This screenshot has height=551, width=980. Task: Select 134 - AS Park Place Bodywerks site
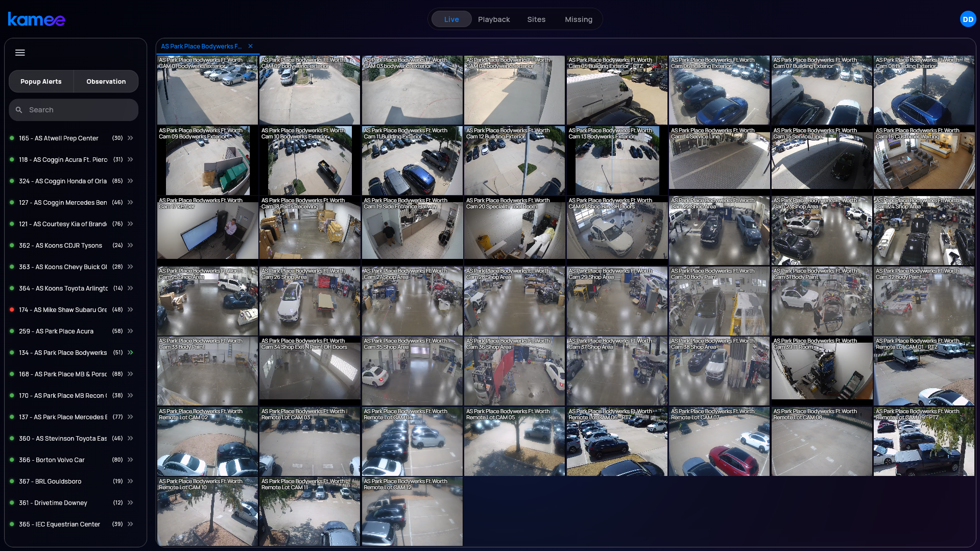(x=63, y=352)
